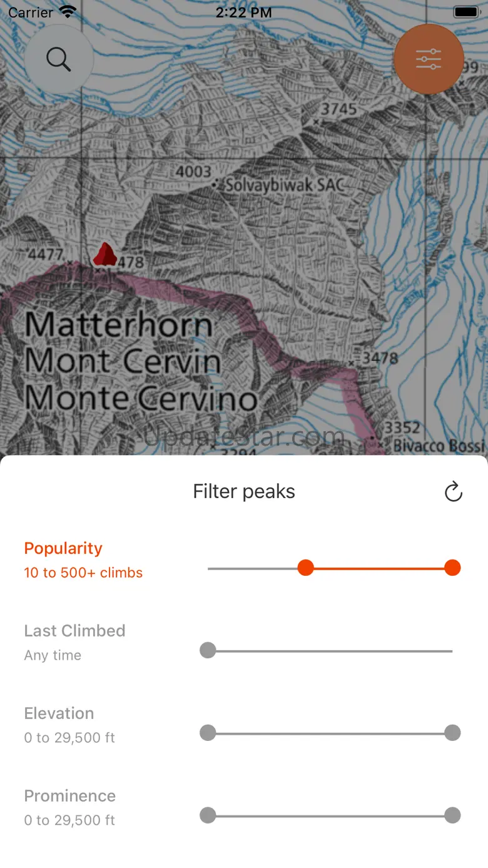Click the Wi-Fi icon in status bar
The height and width of the screenshot is (868, 488).
coord(68,12)
